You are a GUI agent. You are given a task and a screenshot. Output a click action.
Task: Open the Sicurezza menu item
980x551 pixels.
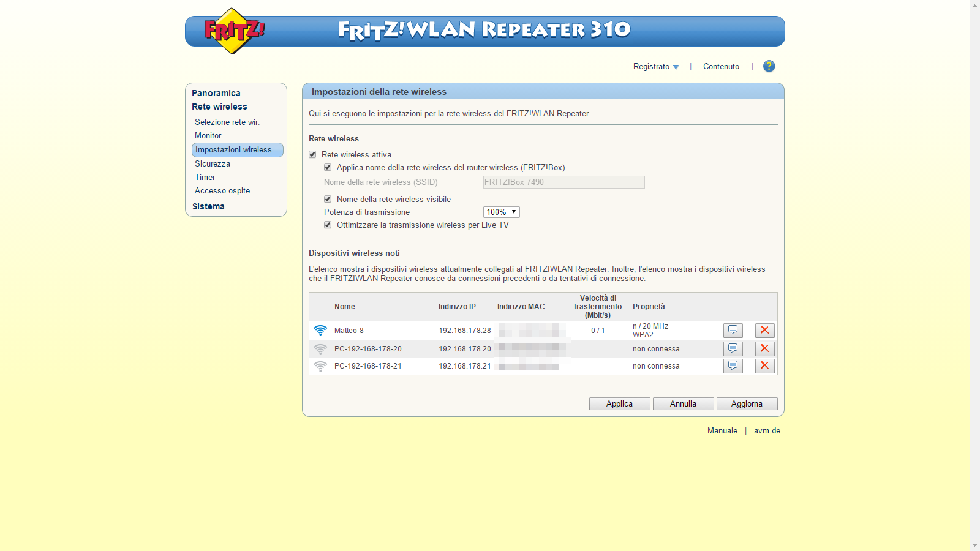[x=213, y=164]
